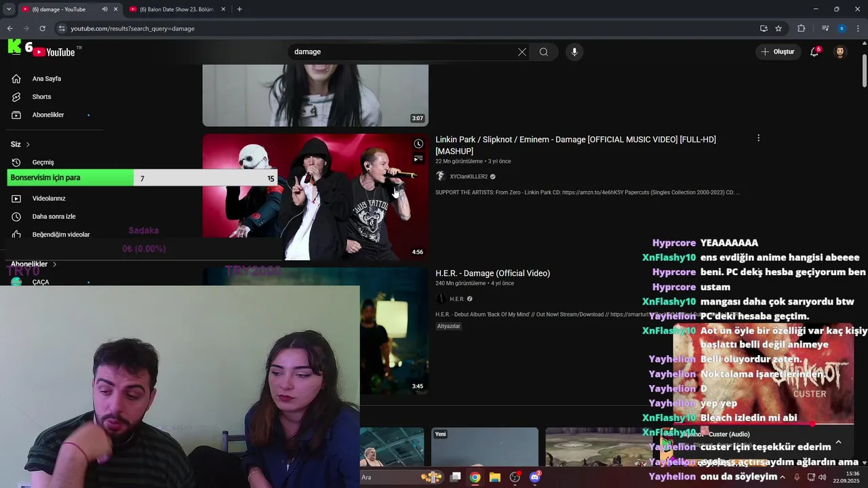The width and height of the screenshot is (868, 488).
Task: Open a new Chrome tab
Action: (x=239, y=9)
